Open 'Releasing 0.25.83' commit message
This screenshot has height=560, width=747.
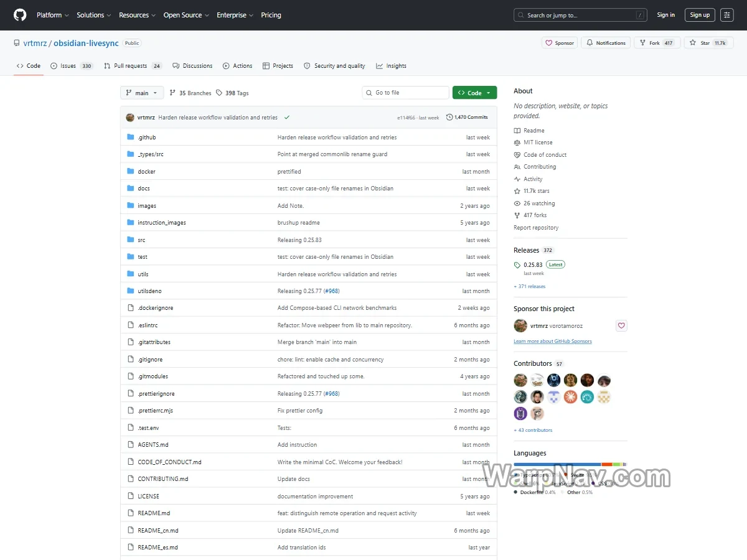pos(299,240)
